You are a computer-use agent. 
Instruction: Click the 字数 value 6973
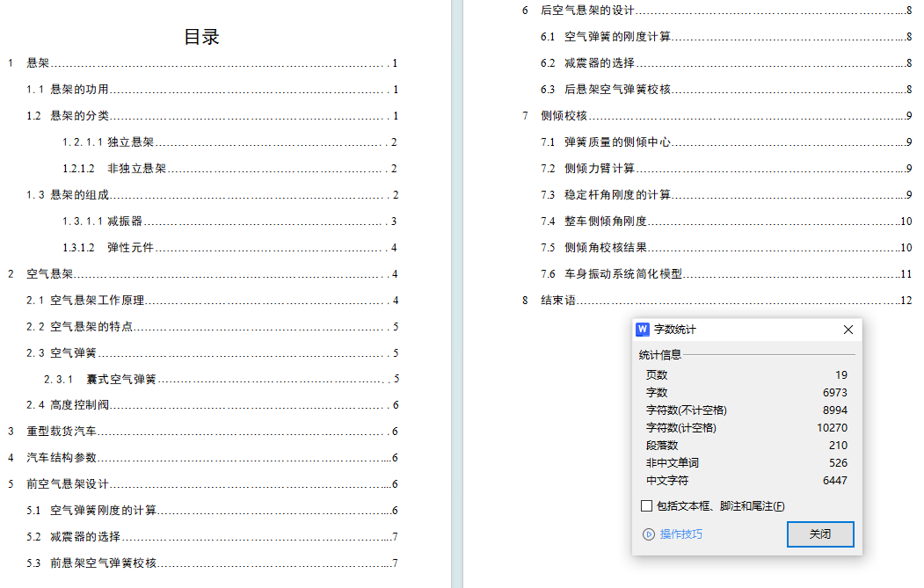pyautogui.click(x=835, y=392)
